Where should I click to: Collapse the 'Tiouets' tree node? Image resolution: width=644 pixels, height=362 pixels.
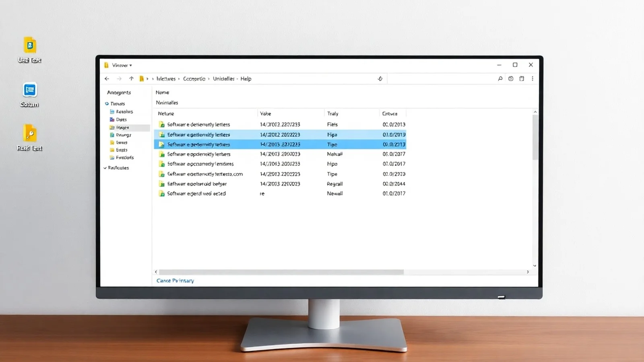pyautogui.click(x=107, y=104)
